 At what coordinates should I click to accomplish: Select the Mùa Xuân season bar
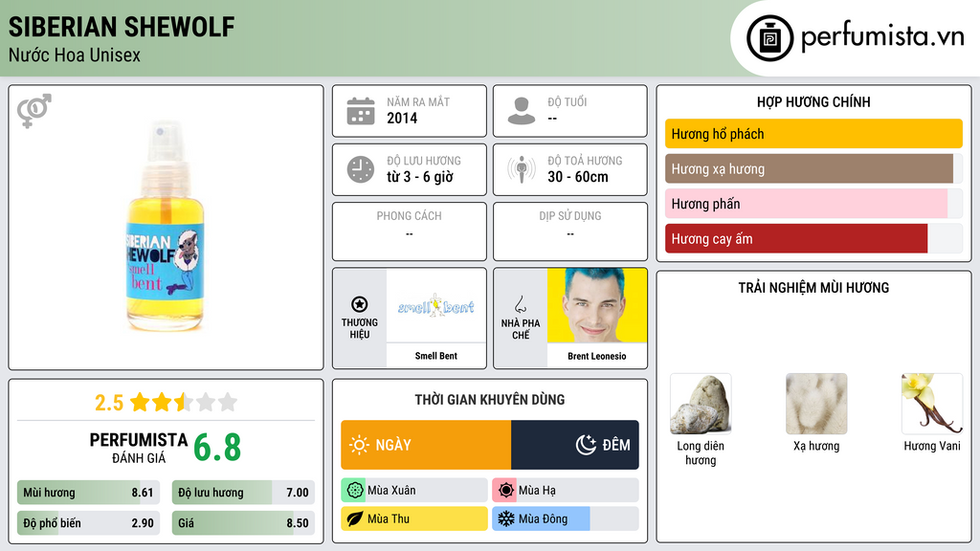(414, 491)
